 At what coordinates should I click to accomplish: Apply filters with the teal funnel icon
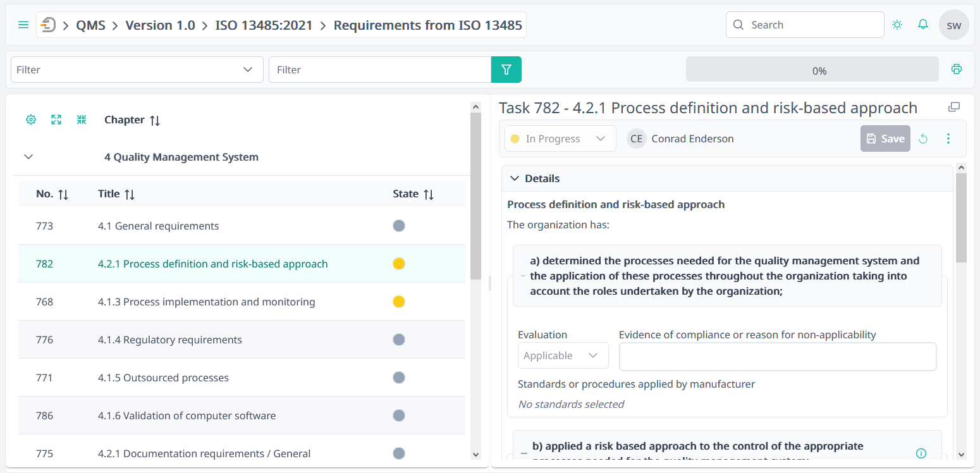[506, 70]
